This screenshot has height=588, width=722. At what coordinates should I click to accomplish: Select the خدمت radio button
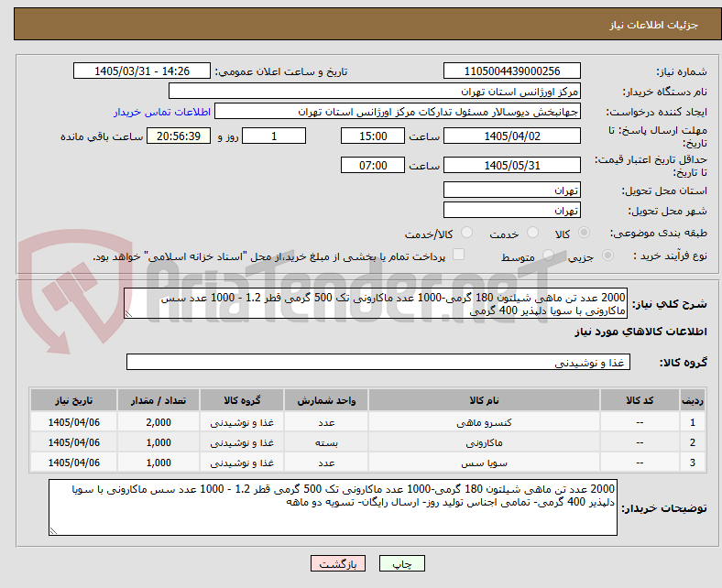(532, 233)
